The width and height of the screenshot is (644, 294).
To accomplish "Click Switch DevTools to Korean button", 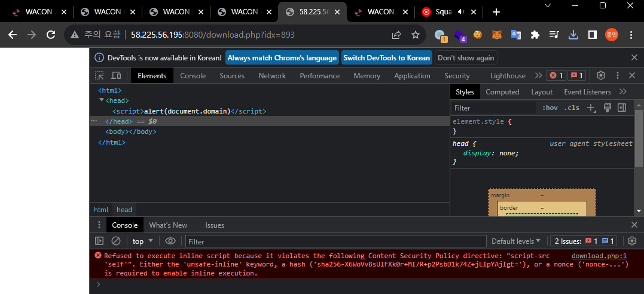I will [387, 58].
